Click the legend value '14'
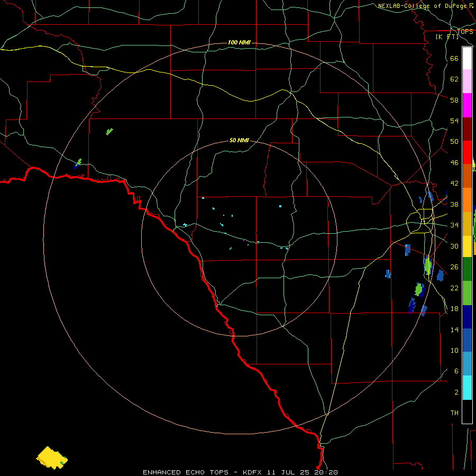 [454, 329]
